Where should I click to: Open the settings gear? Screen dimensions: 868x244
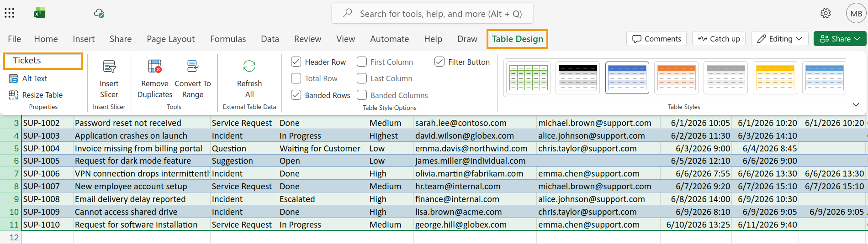pyautogui.click(x=826, y=13)
